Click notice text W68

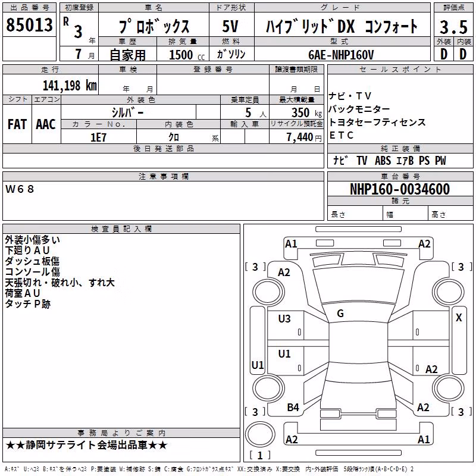coord(20,189)
